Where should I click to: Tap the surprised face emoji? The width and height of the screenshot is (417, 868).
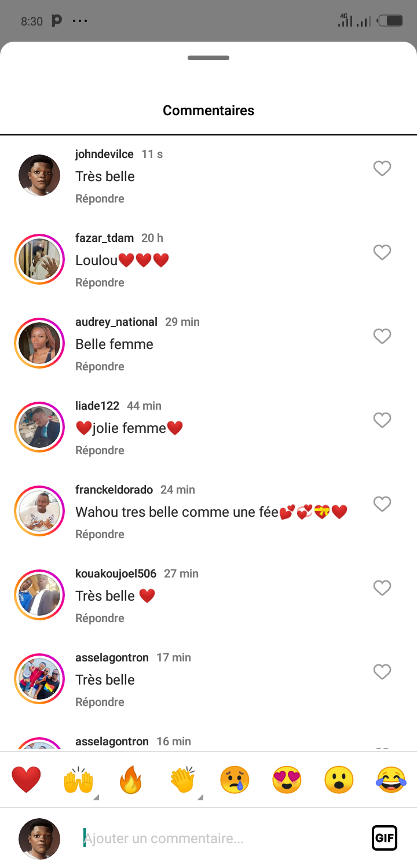pos(339,779)
